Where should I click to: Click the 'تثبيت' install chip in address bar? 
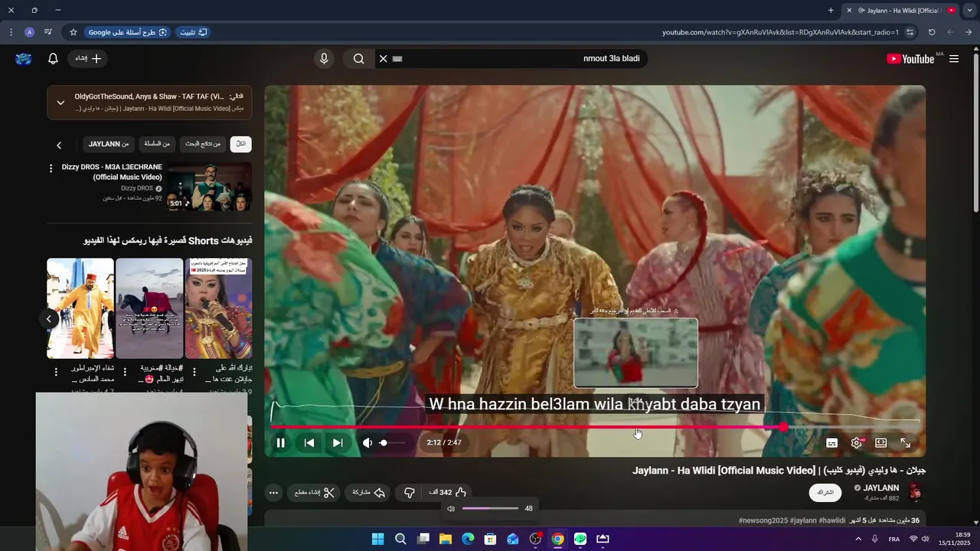click(x=193, y=32)
